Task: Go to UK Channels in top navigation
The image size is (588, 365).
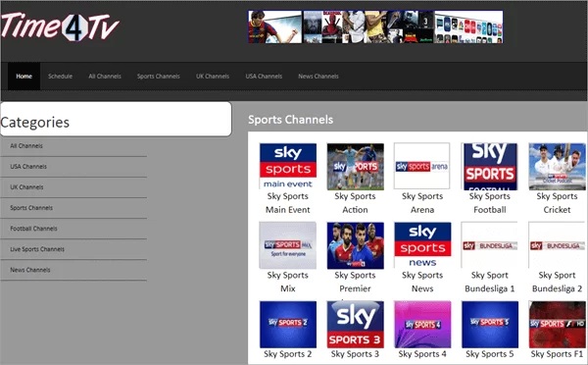Action: pyautogui.click(x=213, y=77)
